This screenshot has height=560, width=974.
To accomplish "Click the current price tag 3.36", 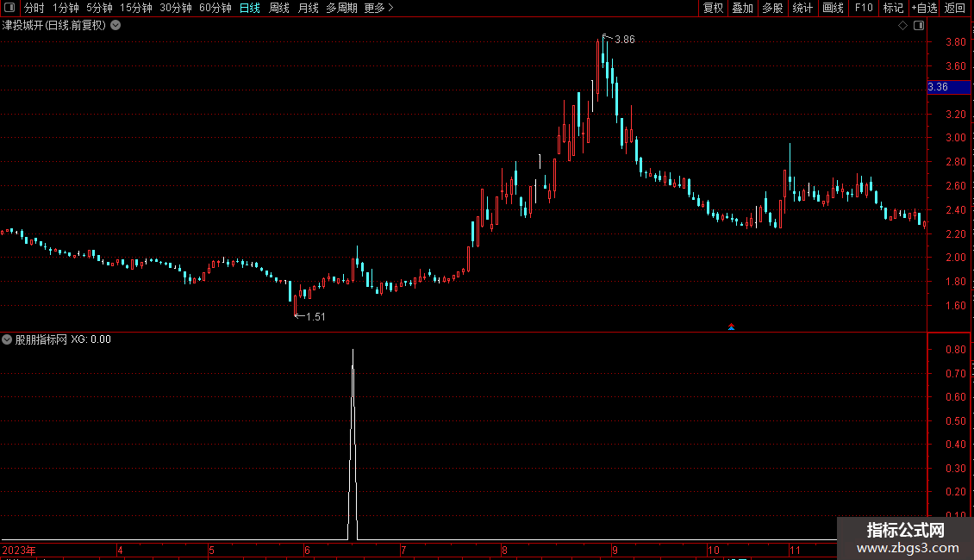I will [x=948, y=87].
